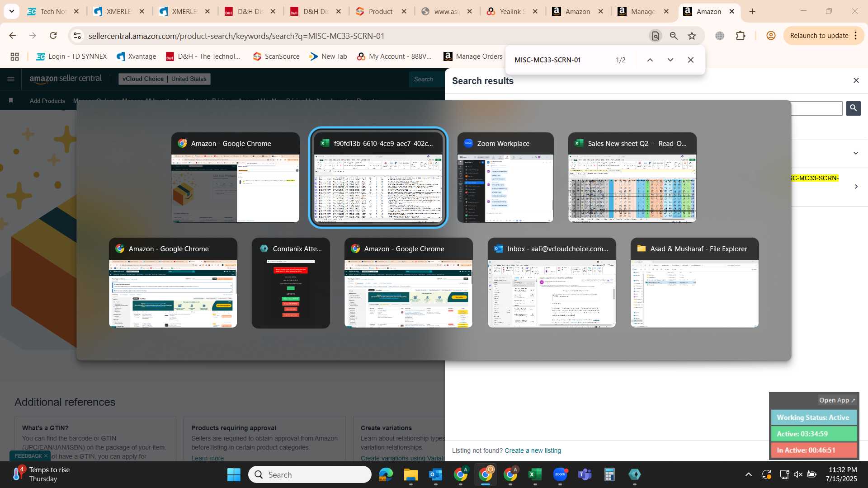
Task: Open Chrome's three-dot menu
Action: point(856,36)
